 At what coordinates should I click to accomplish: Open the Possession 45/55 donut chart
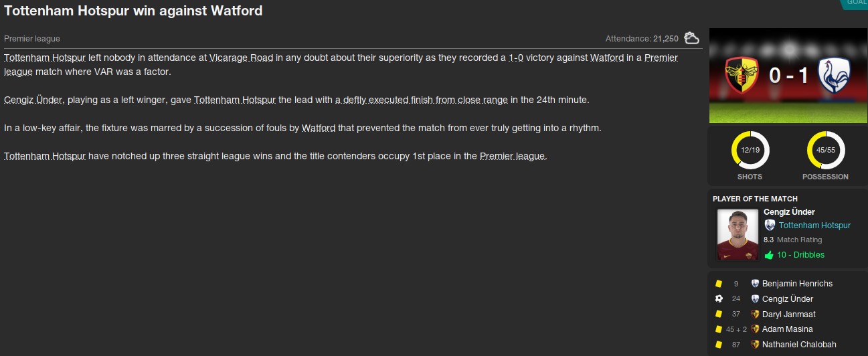(x=825, y=151)
